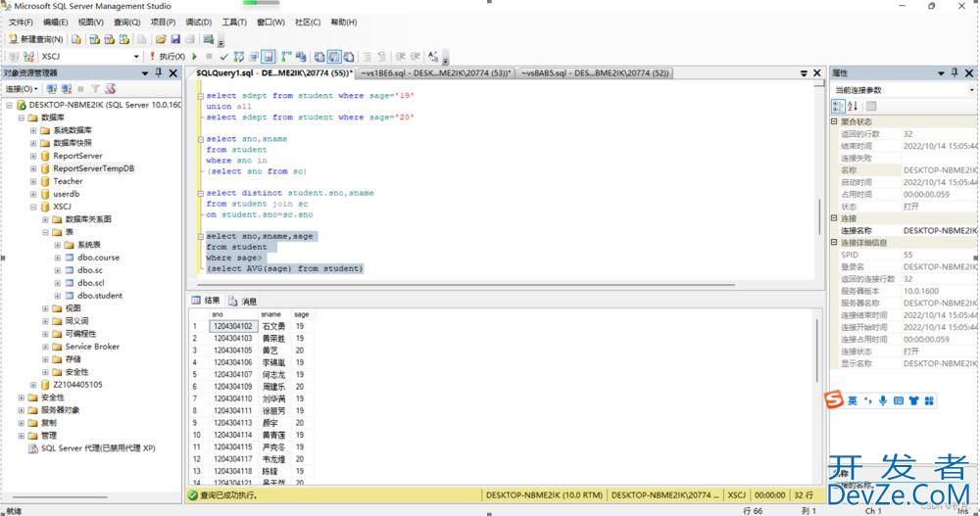Click the Object Explorer refresh icon
980x516 pixels.
click(x=111, y=89)
